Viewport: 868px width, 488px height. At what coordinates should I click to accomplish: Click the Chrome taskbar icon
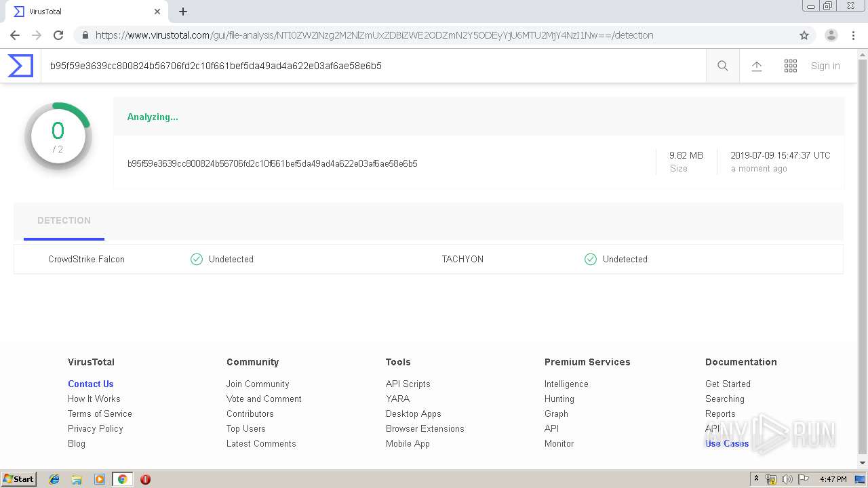[122, 479]
